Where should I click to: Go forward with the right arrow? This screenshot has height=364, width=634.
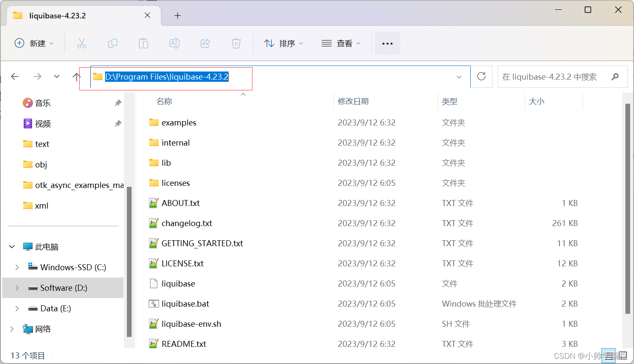[x=38, y=77]
